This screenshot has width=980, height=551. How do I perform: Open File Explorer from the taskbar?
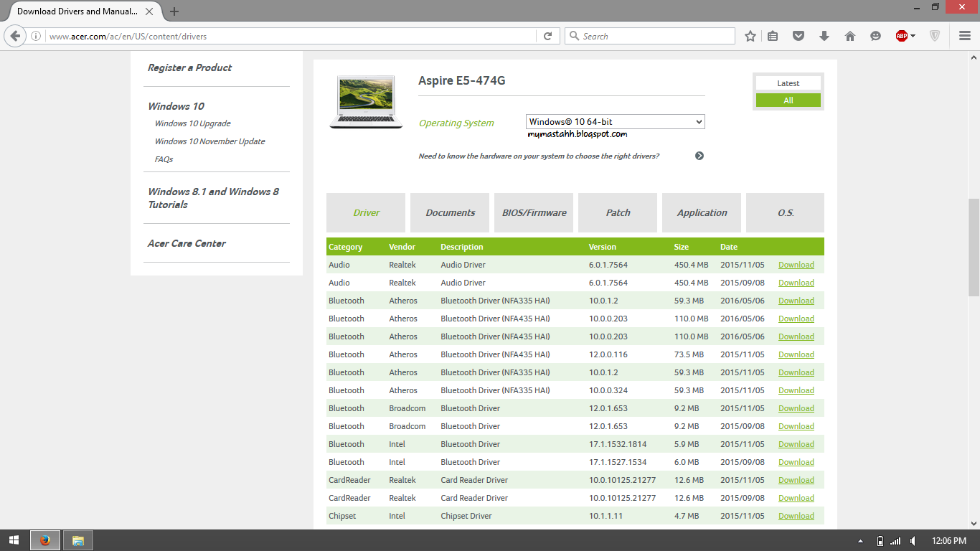coord(78,540)
